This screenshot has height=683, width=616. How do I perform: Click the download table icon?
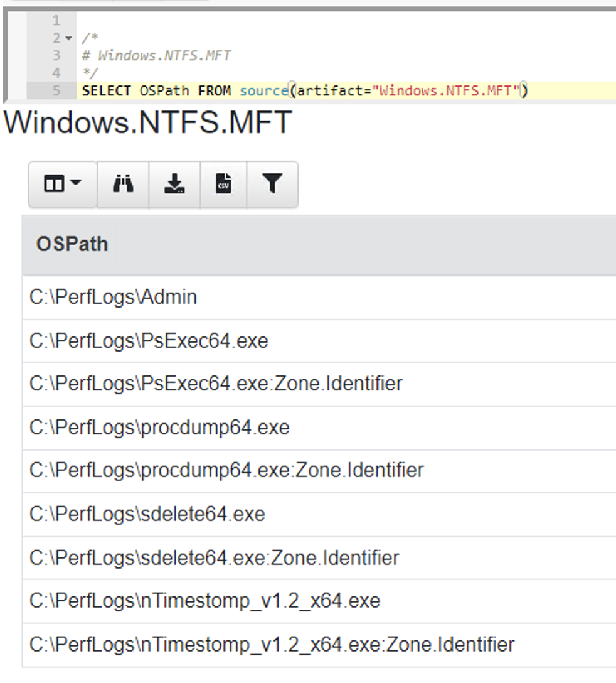(x=174, y=184)
